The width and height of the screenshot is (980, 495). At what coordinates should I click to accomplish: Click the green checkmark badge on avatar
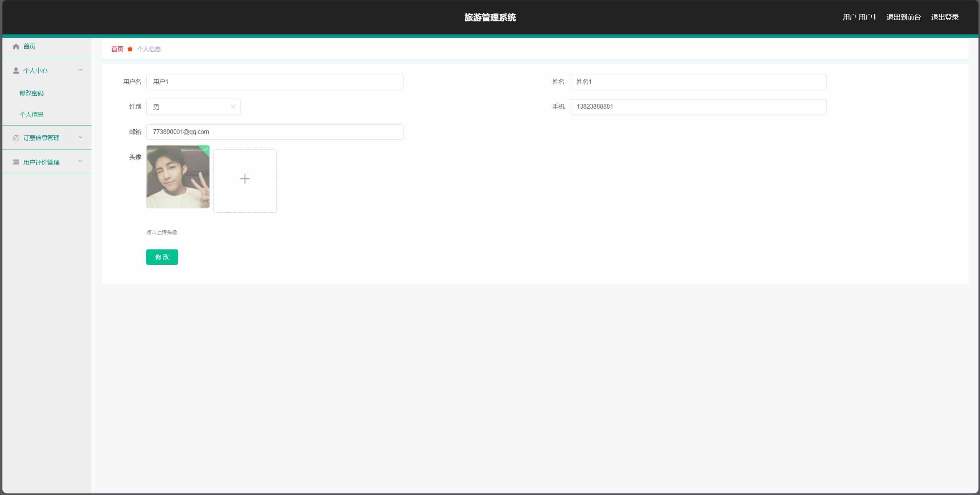click(x=206, y=149)
